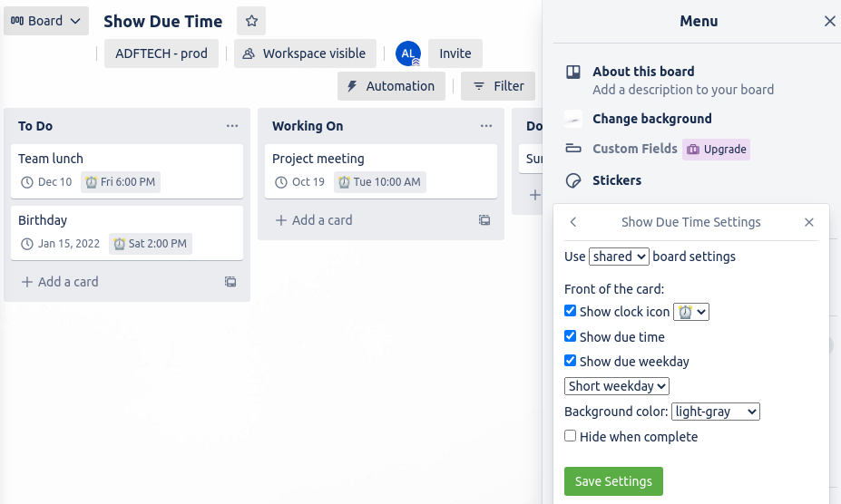Click the green Save Settings button

(x=613, y=481)
